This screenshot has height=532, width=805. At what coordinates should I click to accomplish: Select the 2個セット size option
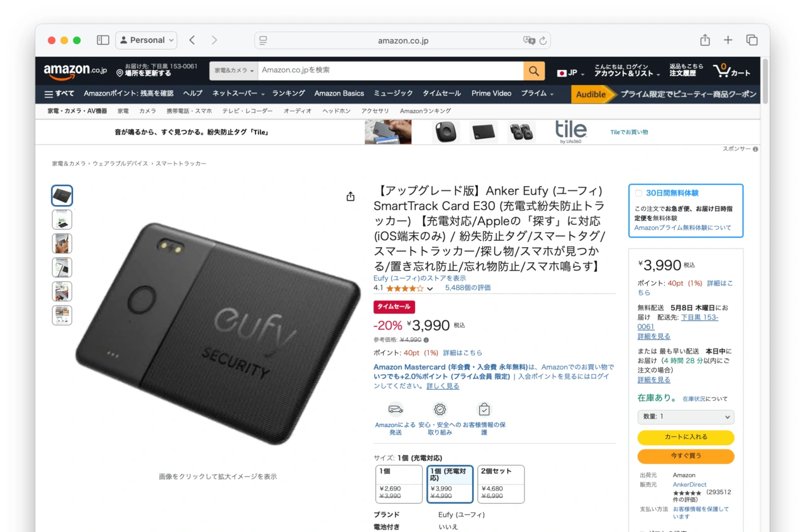tap(501, 484)
